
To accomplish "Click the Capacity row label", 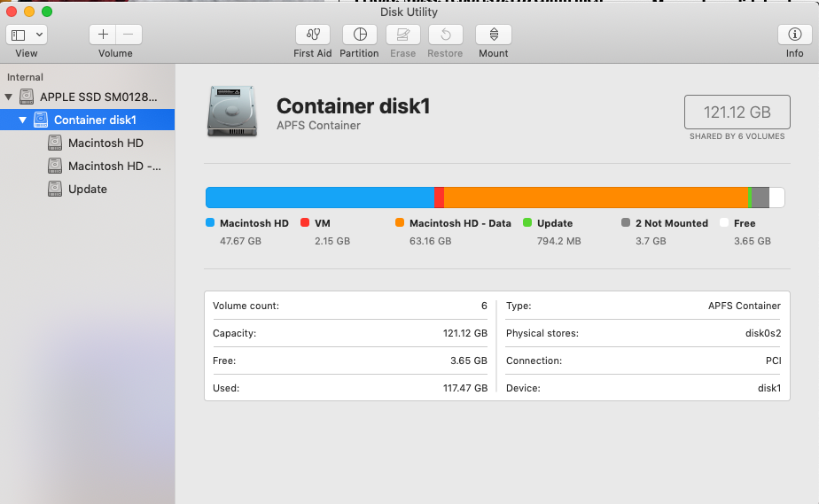I will pyautogui.click(x=235, y=333).
